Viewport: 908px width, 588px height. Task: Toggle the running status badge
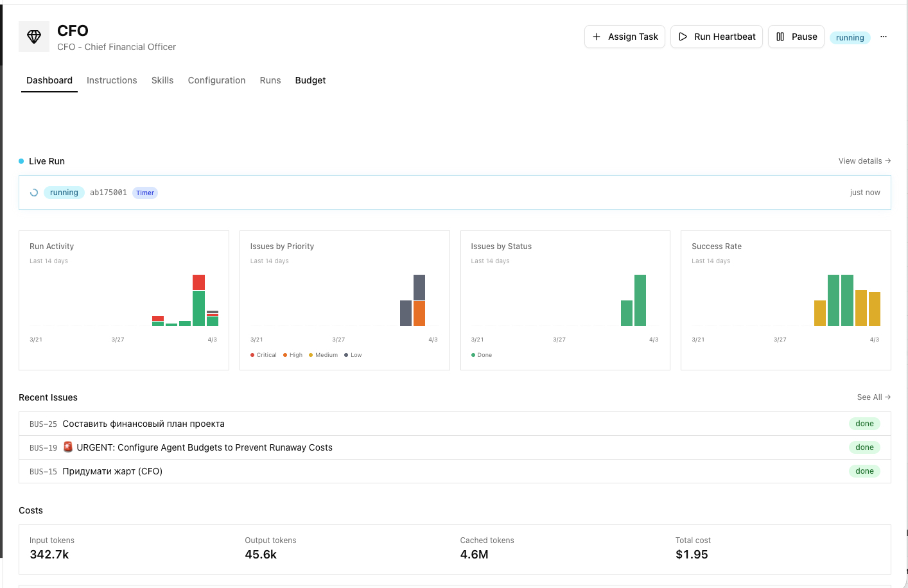(850, 37)
